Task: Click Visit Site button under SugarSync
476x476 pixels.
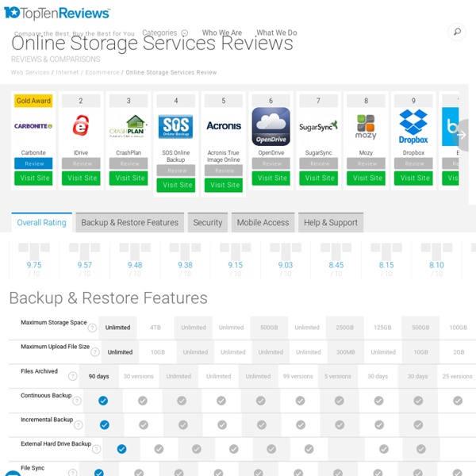Action: click(x=319, y=178)
